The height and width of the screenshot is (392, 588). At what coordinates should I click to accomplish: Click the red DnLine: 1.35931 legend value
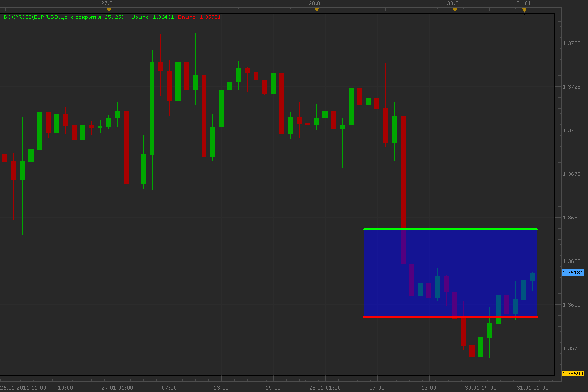[199, 17]
